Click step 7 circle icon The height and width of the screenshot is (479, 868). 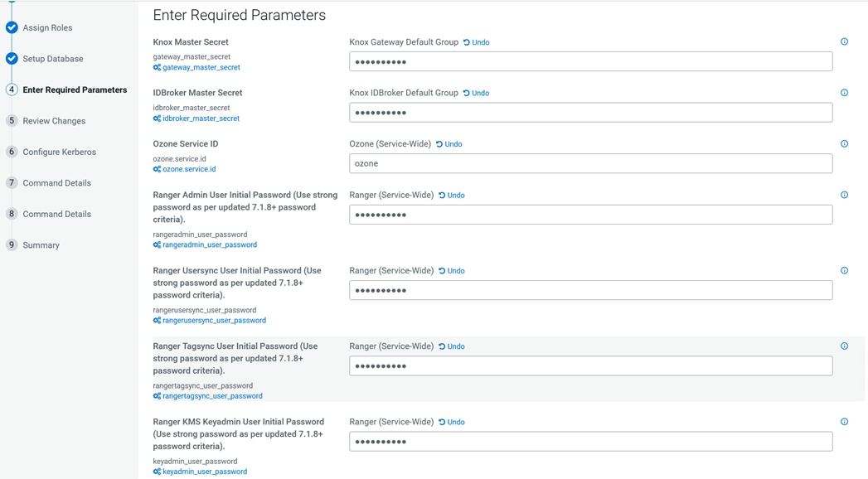point(12,182)
